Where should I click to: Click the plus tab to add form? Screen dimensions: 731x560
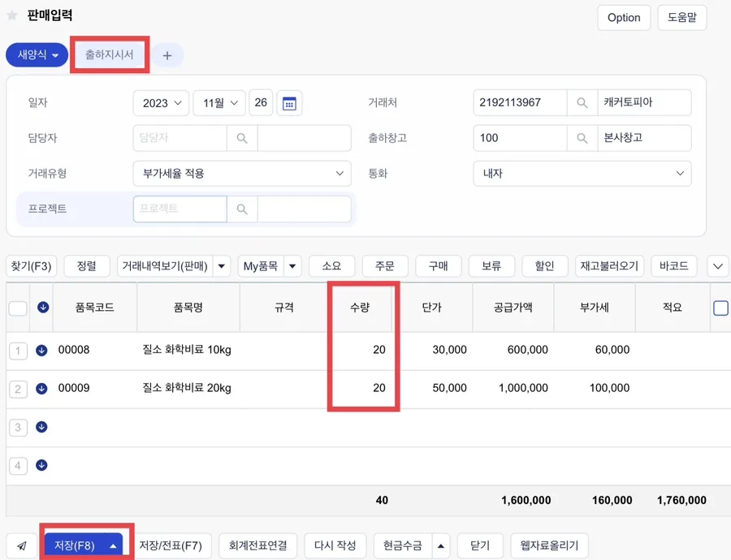tap(167, 55)
